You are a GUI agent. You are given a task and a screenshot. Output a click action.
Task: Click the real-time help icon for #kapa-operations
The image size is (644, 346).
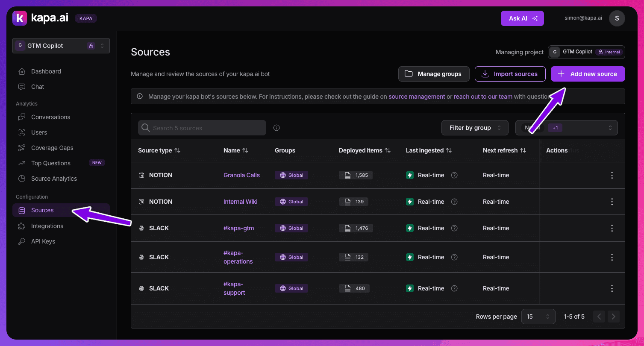click(x=454, y=257)
